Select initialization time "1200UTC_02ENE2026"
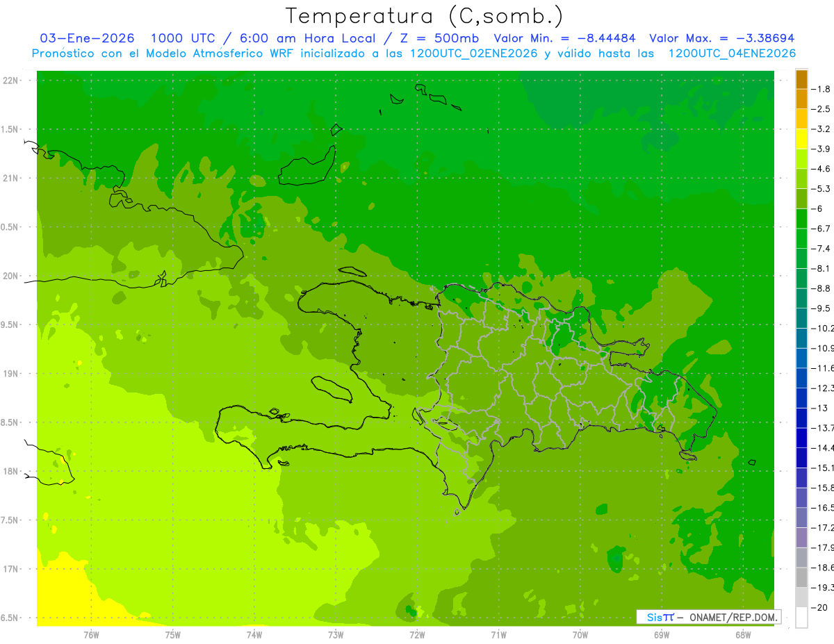 [x=473, y=53]
